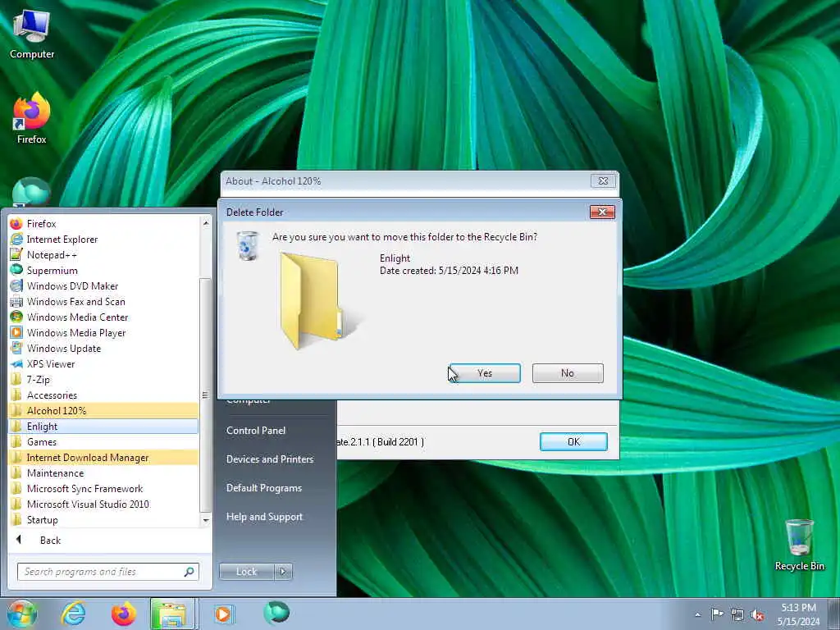
Task: Select the Recycle Bin desktop icon
Action: tap(799, 546)
